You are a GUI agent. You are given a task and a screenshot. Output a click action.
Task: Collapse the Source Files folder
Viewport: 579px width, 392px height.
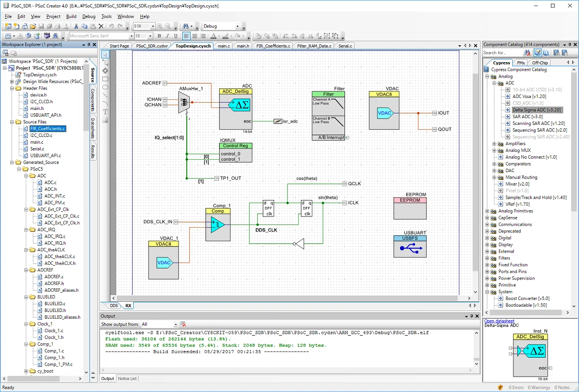coord(12,122)
